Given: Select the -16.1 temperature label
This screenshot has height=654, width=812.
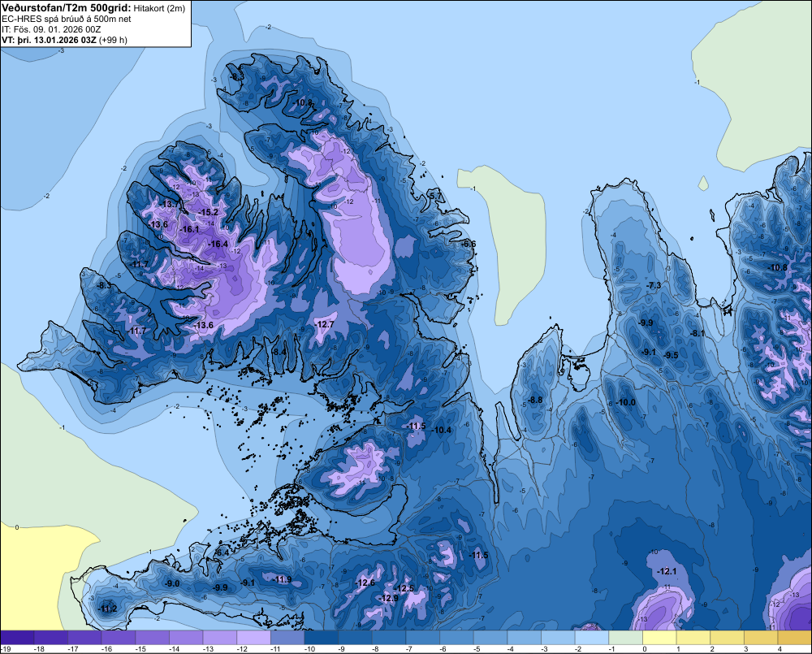Looking at the screenshot, I should [x=189, y=229].
